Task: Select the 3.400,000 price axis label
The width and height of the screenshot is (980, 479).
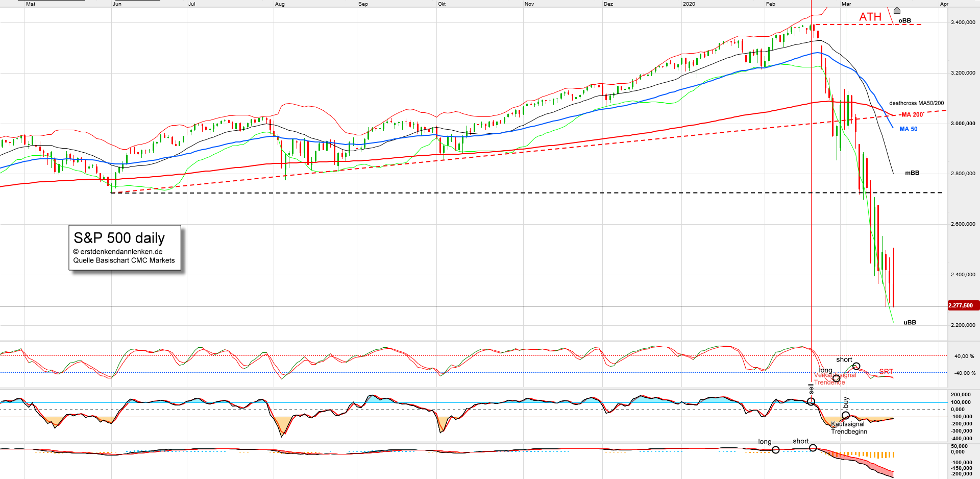Action: tap(963, 22)
